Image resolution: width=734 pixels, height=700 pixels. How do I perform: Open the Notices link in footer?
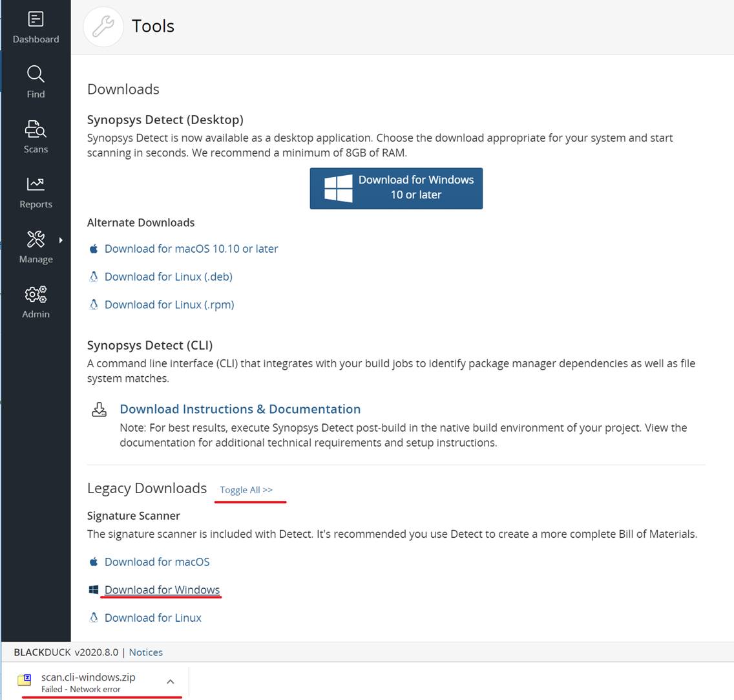(146, 652)
